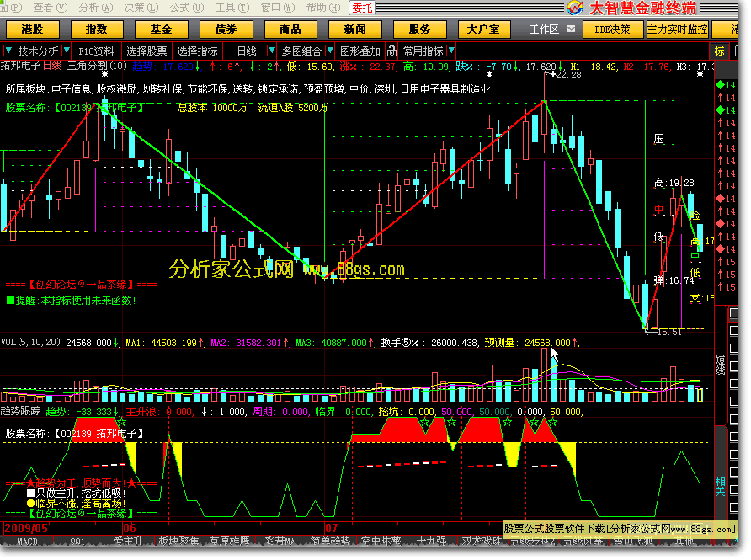
Task: Select the 技术分析 toolbar item
Action: click(x=39, y=51)
